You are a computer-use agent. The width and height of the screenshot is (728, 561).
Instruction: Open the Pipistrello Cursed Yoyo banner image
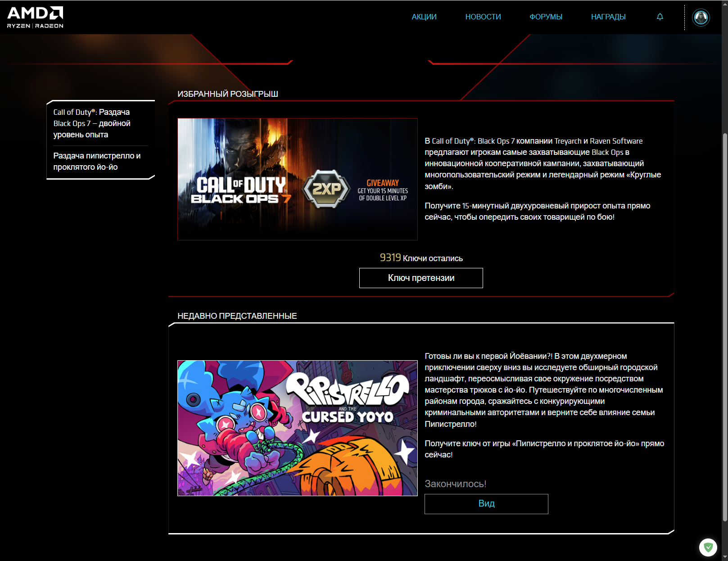(298, 428)
